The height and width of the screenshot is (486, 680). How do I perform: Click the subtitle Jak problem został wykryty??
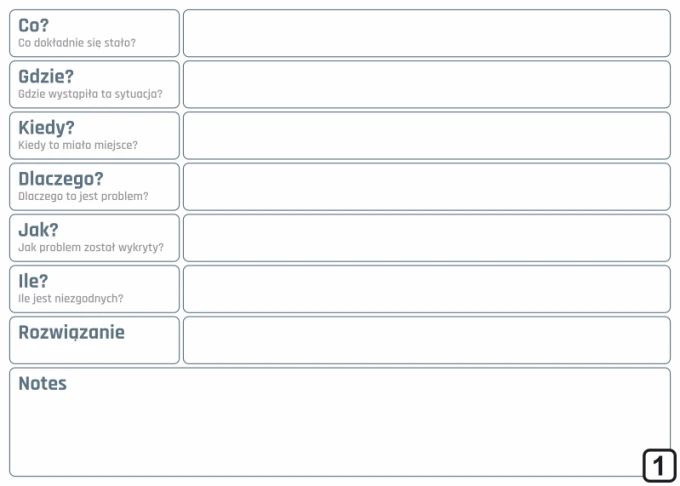[91, 248]
